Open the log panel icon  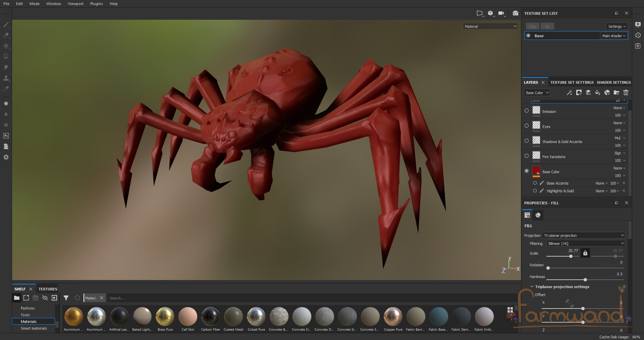tap(638, 46)
